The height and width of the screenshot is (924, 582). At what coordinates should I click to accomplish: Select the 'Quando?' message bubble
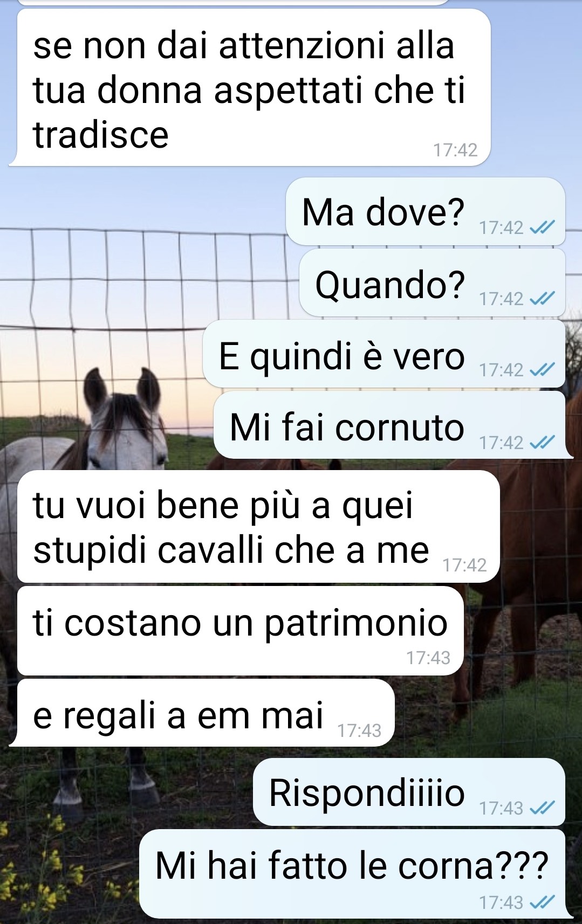[432, 282]
